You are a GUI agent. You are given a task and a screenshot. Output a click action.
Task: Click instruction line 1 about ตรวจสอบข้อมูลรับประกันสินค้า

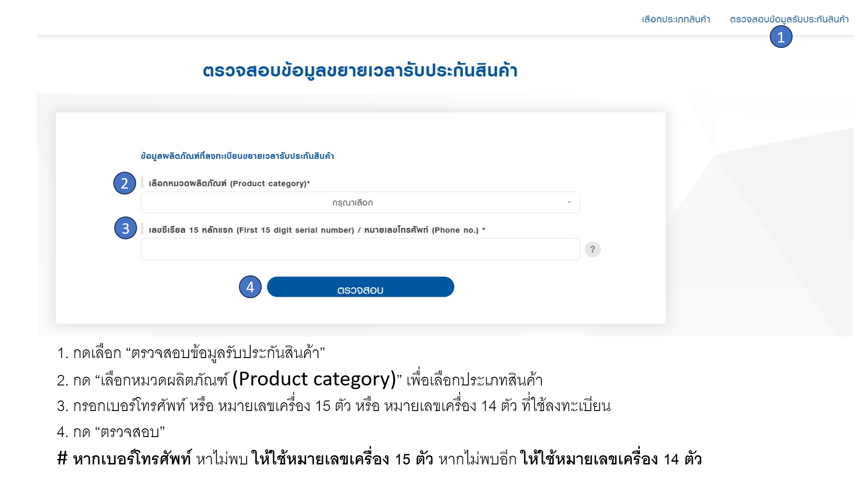pyautogui.click(x=191, y=353)
